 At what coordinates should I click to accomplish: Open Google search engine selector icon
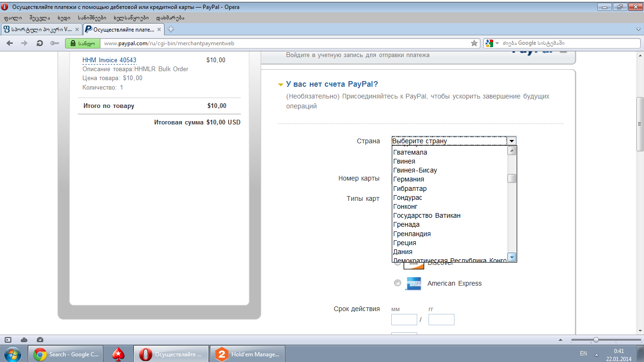491,43
